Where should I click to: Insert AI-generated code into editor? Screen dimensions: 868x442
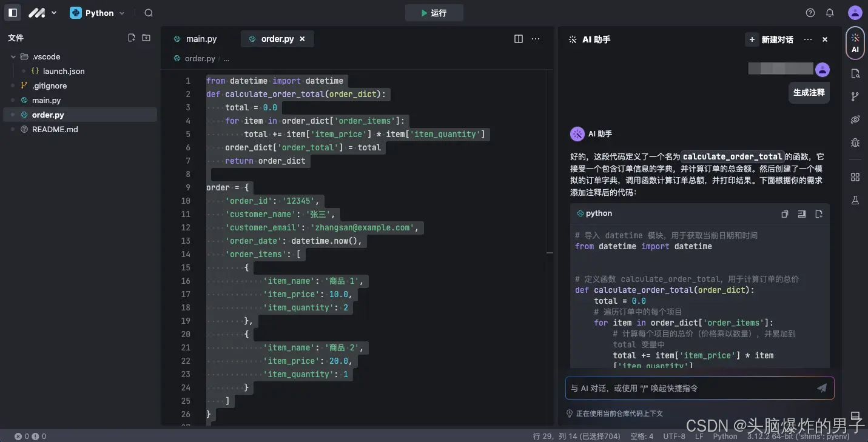[801, 213]
